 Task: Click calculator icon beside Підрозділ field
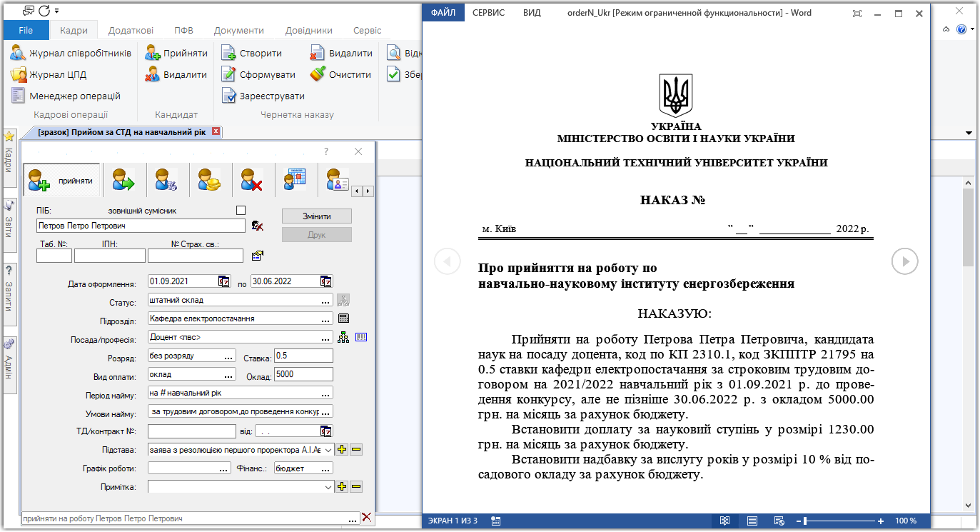tap(343, 318)
